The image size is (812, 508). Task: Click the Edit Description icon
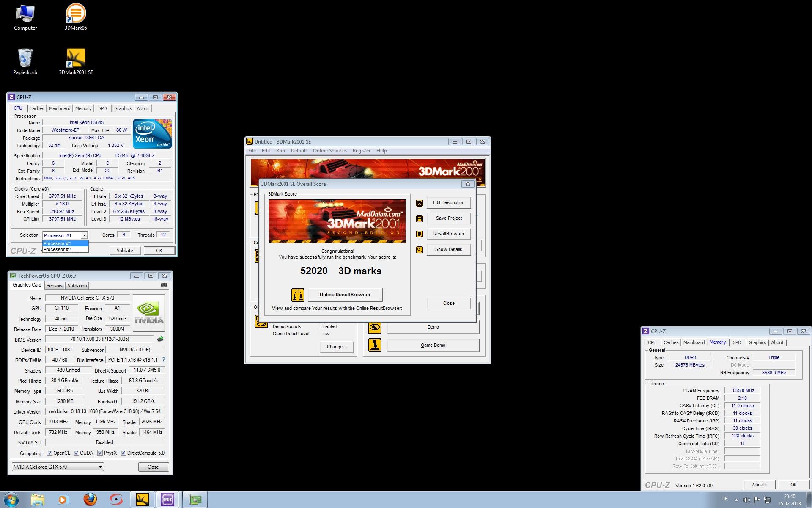pos(420,203)
